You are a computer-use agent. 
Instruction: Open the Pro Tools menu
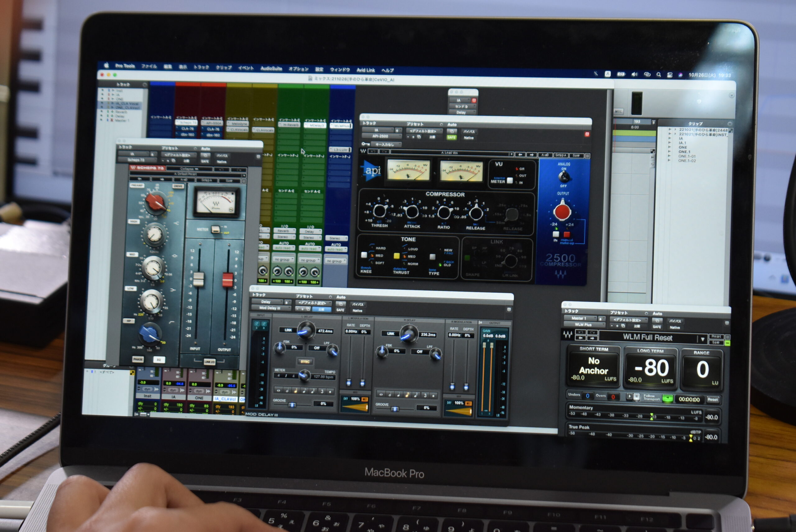coord(125,66)
